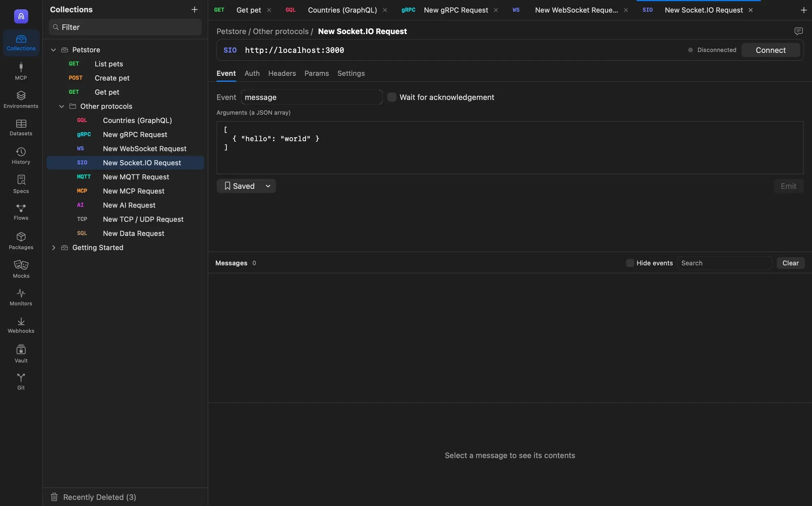Collapse the Petstore collection
The height and width of the screenshot is (506, 812).
(x=53, y=50)
